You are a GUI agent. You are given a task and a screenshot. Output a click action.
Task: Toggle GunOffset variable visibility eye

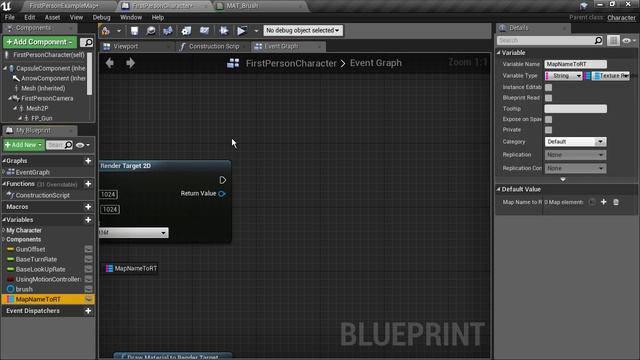click(x=88, y=249)
